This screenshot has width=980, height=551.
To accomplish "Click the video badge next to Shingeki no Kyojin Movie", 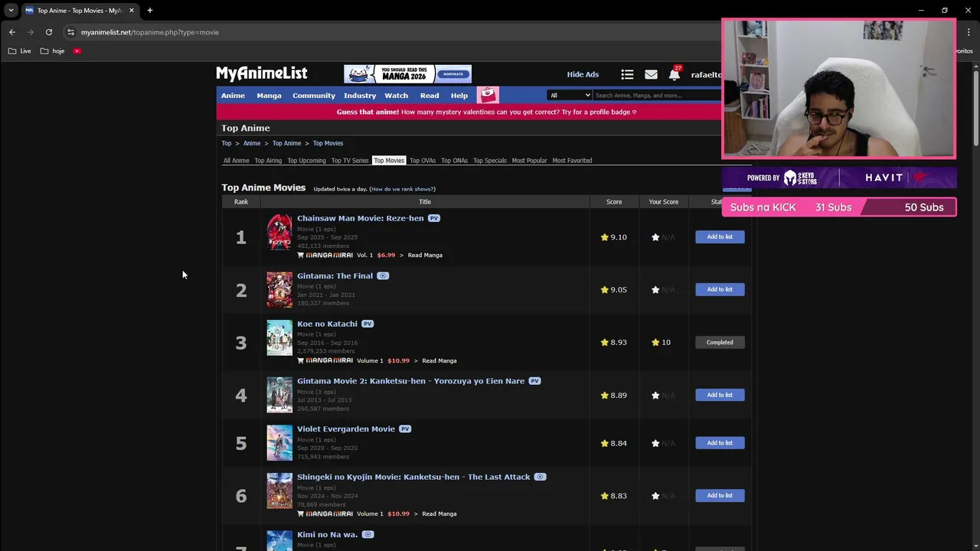I will click(540, 477).
